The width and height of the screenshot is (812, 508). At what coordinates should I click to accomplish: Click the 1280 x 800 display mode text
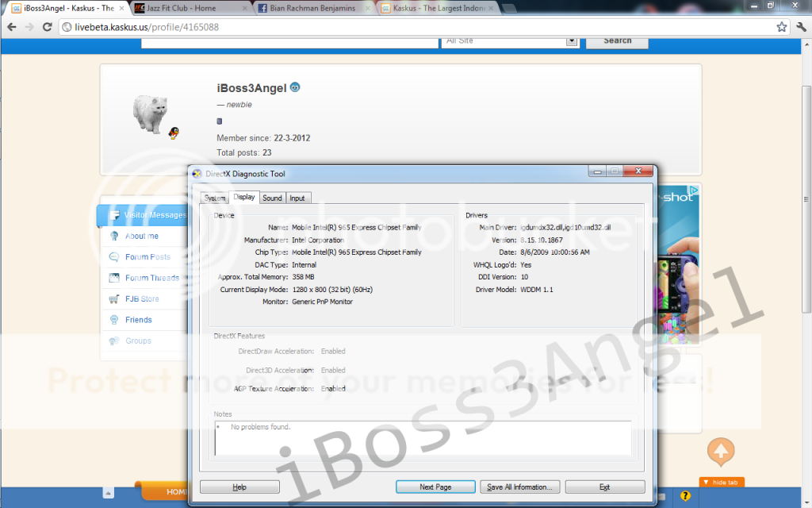332,289
